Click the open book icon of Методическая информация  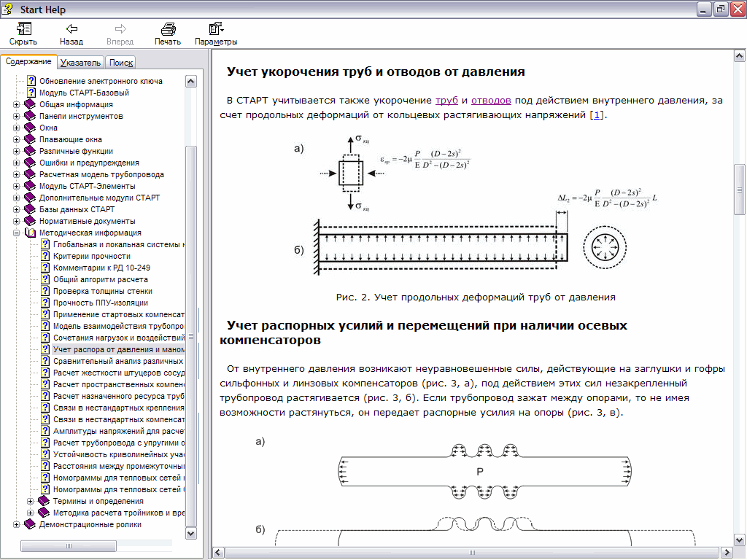tap(30, 233)
